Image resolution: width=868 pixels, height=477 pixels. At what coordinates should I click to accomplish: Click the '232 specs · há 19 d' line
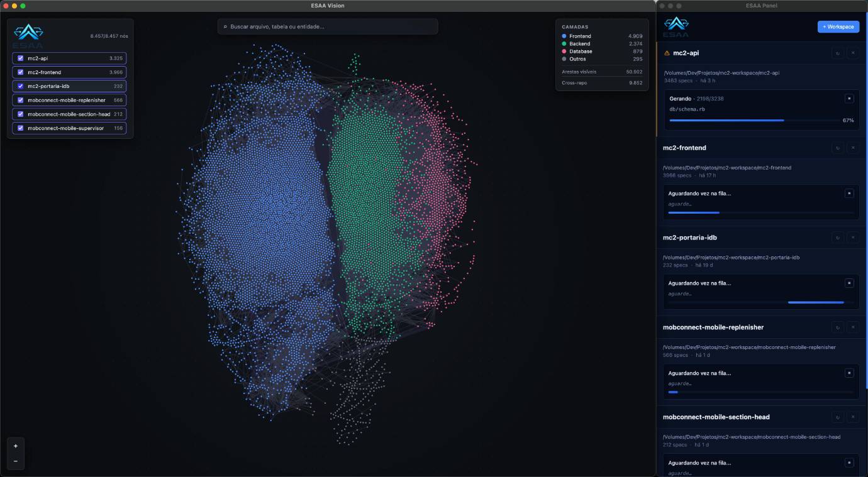click(x=689, y=265)
